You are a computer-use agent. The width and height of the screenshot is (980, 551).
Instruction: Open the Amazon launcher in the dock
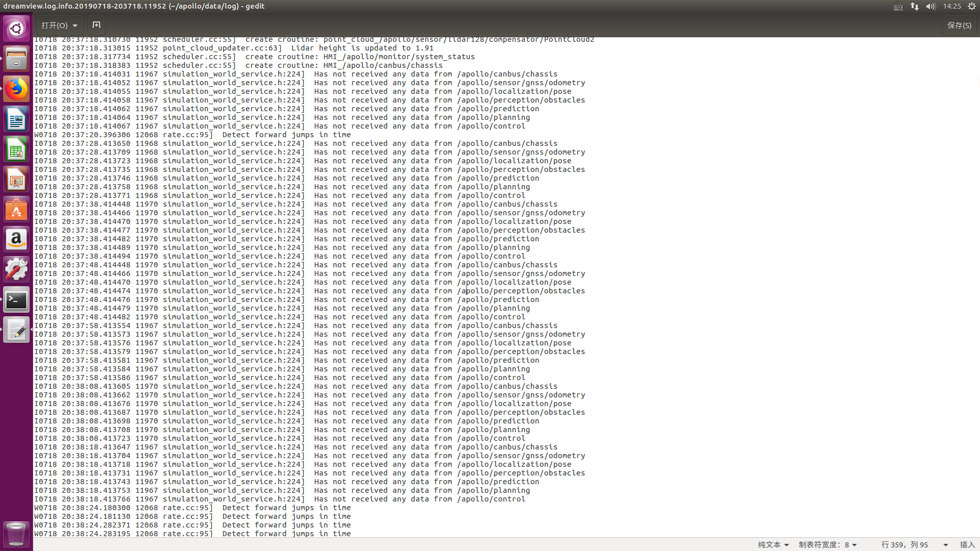[16, 239]
